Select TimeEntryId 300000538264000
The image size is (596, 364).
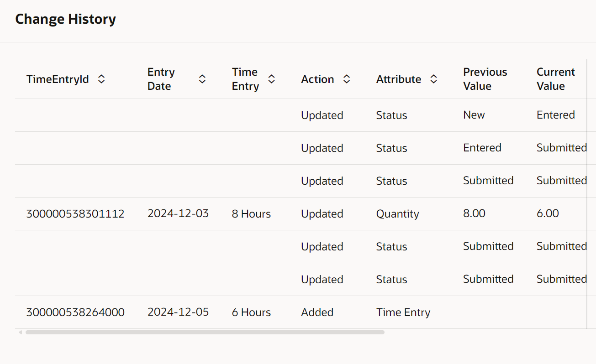click(75, 312)
